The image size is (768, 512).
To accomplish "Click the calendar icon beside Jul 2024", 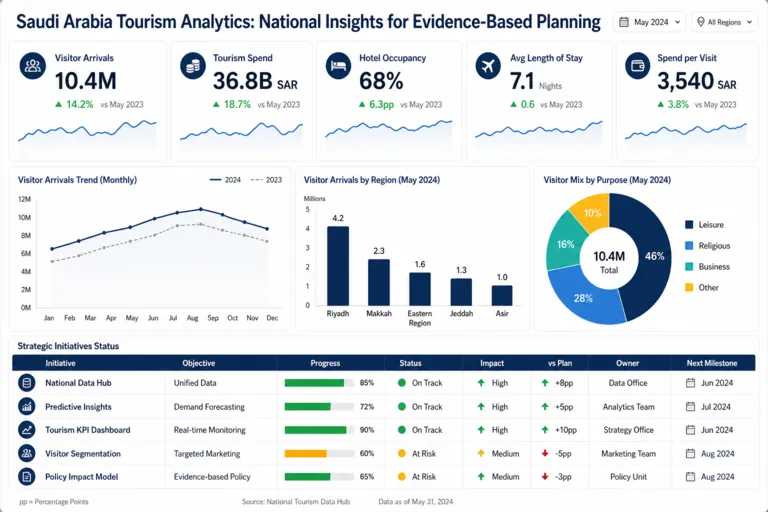I will [690, 406].
